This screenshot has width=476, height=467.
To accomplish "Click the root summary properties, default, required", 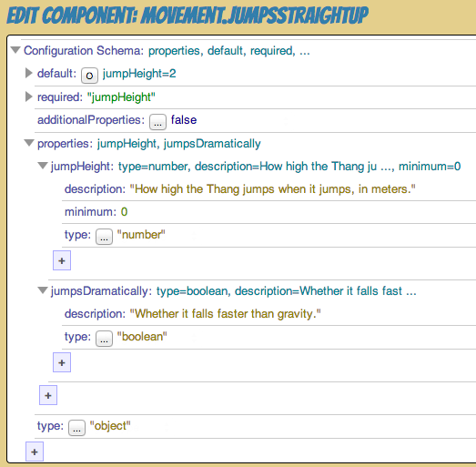I will point(228,51).
